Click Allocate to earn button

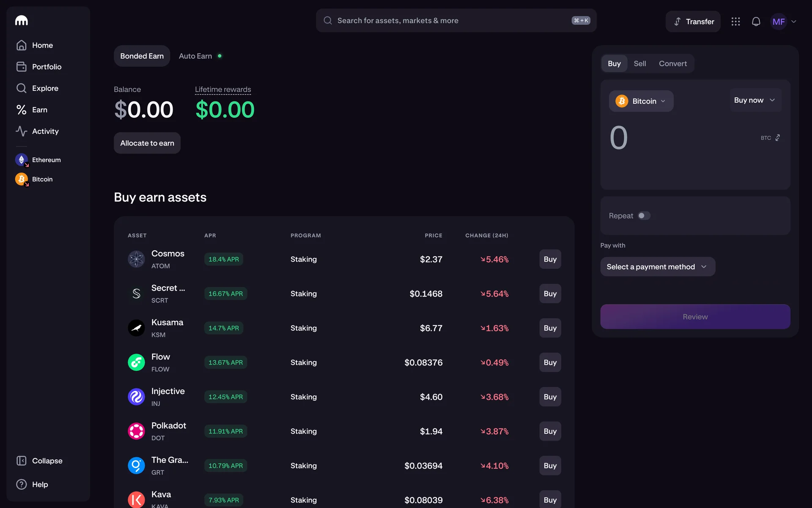(147, 143)
